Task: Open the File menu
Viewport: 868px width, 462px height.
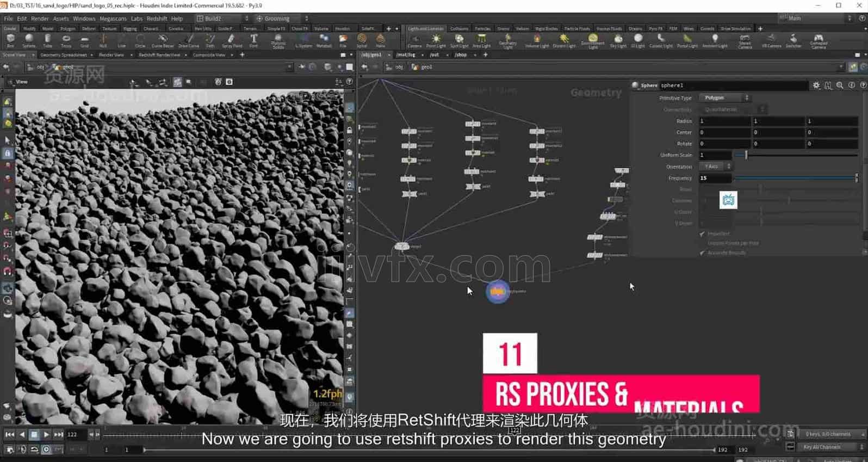Action: point(8,19)
